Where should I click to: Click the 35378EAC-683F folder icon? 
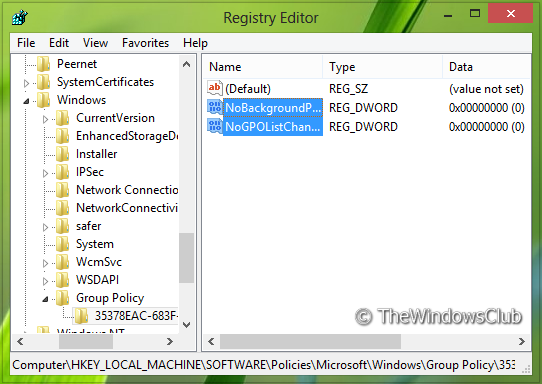click(x=82, y=316)
